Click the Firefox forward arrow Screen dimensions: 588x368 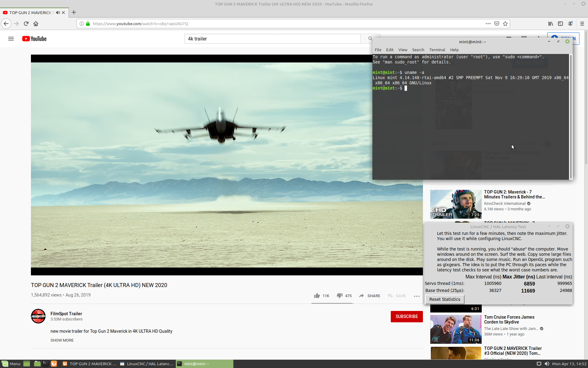[16, 24]
